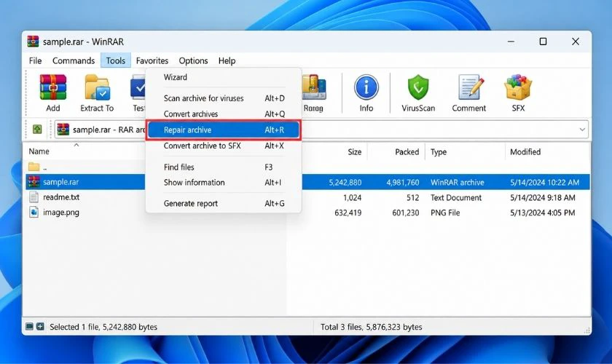Select the sample.rar file name
This screenshot has height=364, width=612.
pos(61,182)
